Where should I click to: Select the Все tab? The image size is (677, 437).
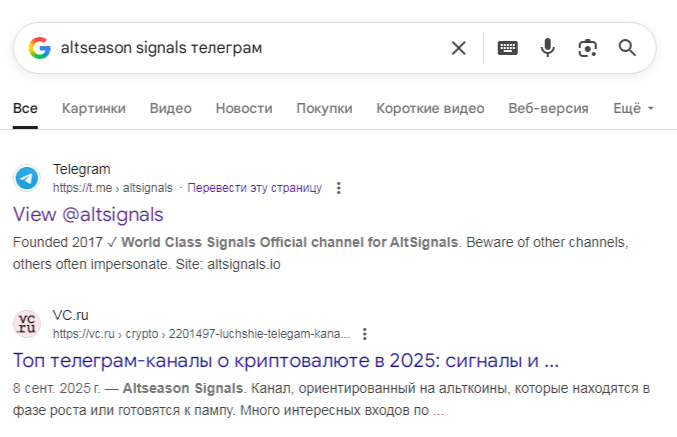click(x=25, y=108)
